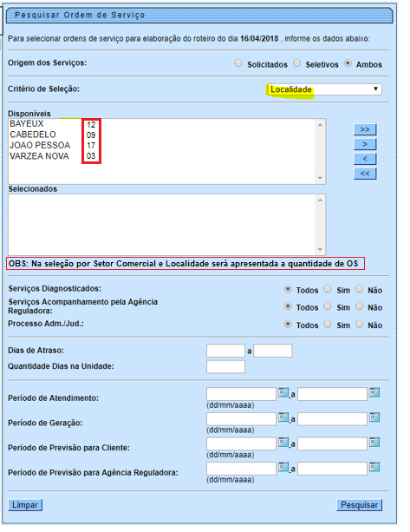Click Selecionados list scroll down arrow

(x=320, y=250)
